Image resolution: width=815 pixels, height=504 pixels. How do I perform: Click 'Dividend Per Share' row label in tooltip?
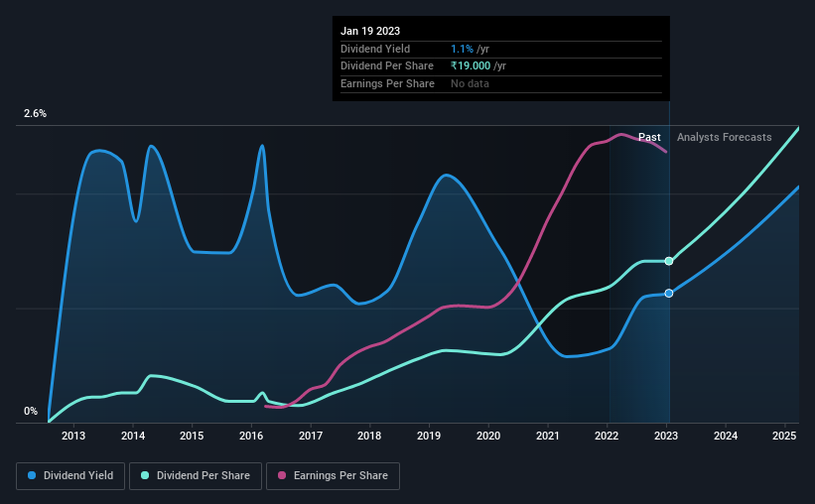point(387,66)
